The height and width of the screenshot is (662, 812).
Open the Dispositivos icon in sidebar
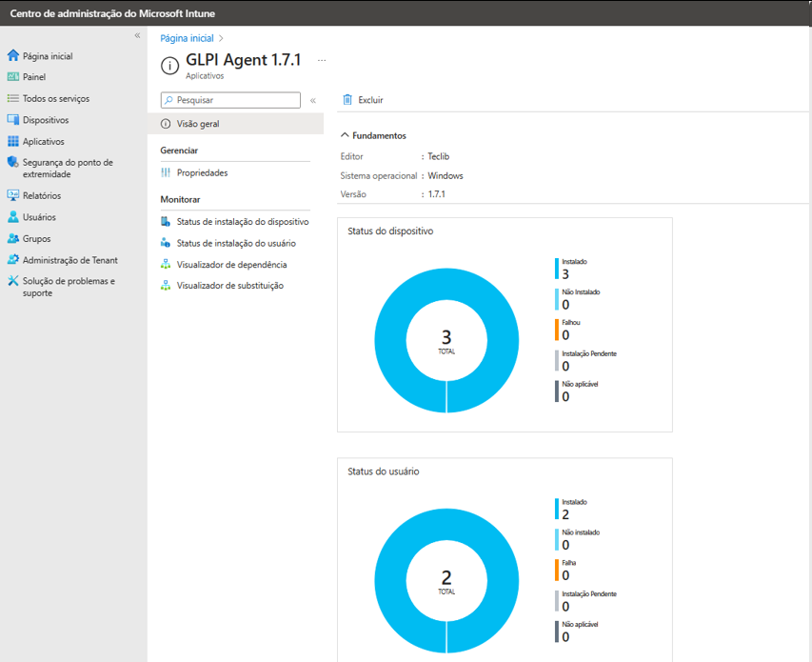click(13, 120)
